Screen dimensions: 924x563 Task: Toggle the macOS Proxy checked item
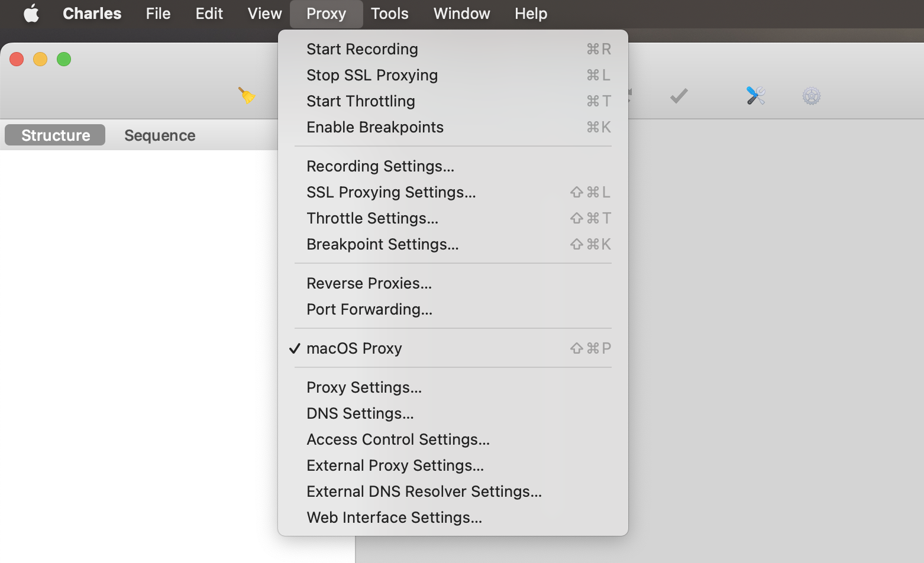click(453, 348)
